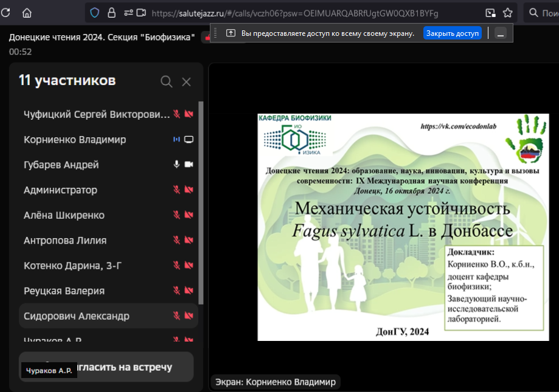Select participant Чуфицкий Сергей Викторови…
Screen dimensions: 559x392
108,114
